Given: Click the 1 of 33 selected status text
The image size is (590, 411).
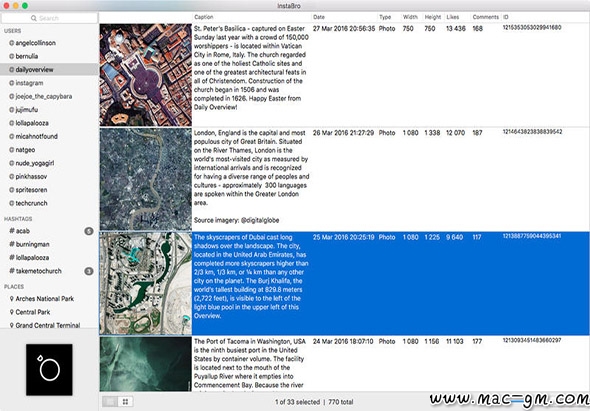Looking at the screenshot, I should point(297,402).
